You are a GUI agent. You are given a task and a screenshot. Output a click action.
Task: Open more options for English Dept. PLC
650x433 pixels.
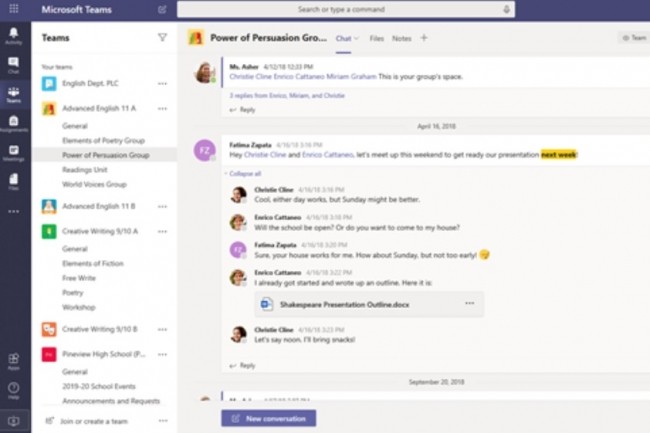point(162,84)
